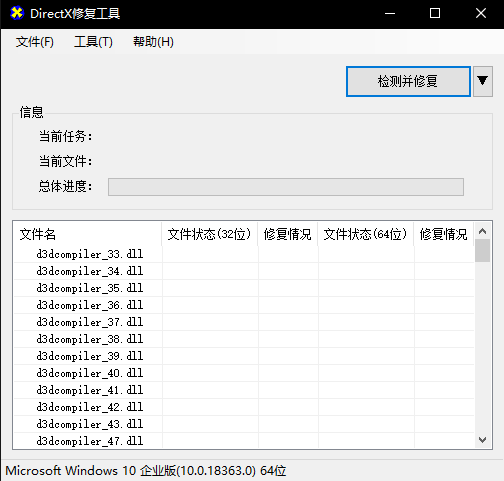Select d3dcompiler_41.dll row
504x481 pixels.
coord(244,390)
